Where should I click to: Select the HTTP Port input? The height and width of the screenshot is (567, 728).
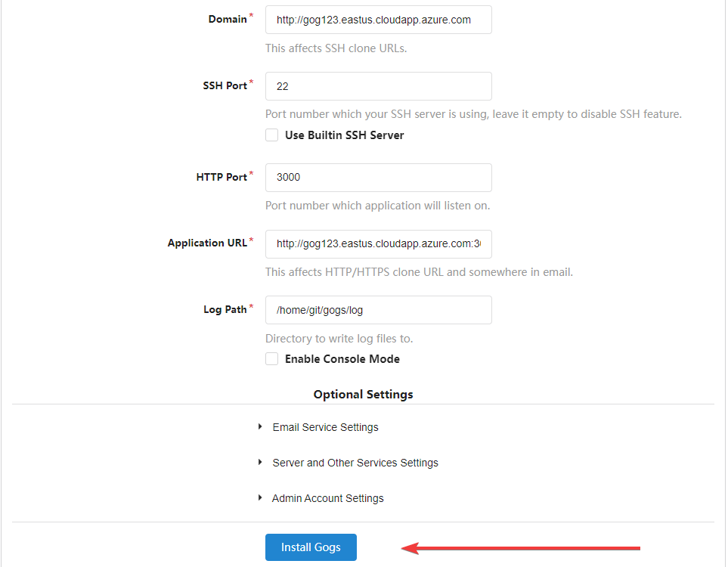[379, 178]
